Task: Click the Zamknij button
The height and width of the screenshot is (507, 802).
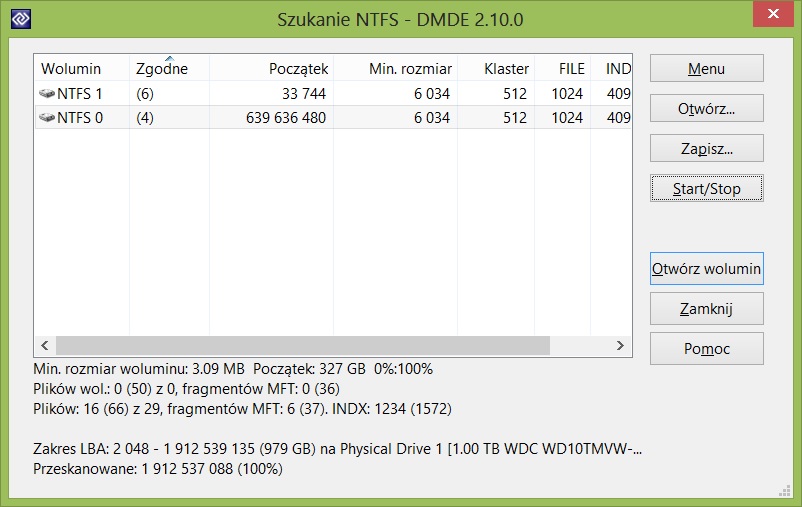Action: (706, 308)
